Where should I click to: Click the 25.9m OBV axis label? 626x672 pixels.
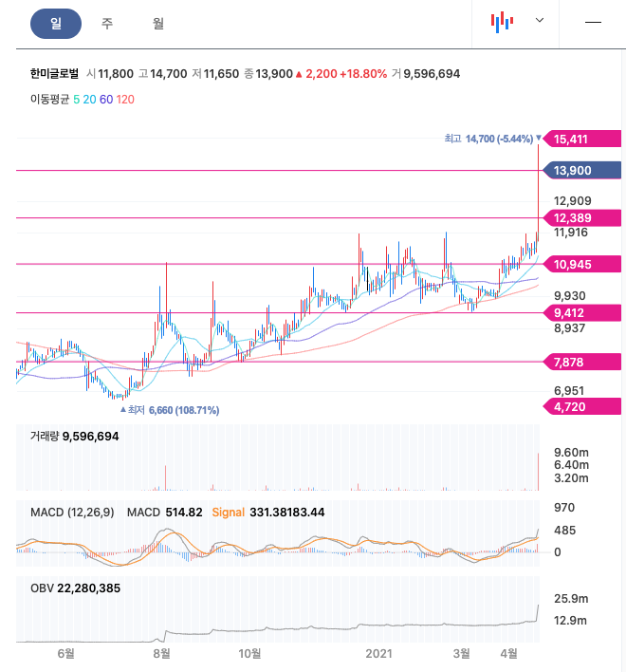click(571, 598)
